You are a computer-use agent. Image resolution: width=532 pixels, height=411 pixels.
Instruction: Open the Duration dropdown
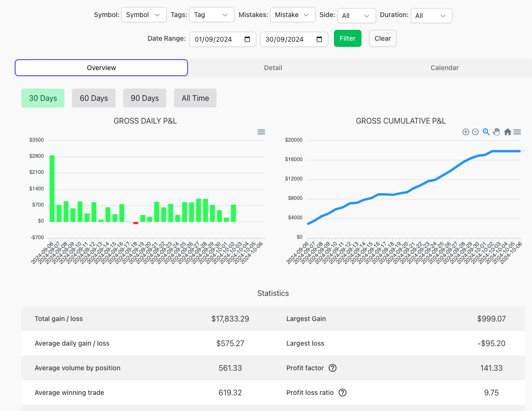431,16
